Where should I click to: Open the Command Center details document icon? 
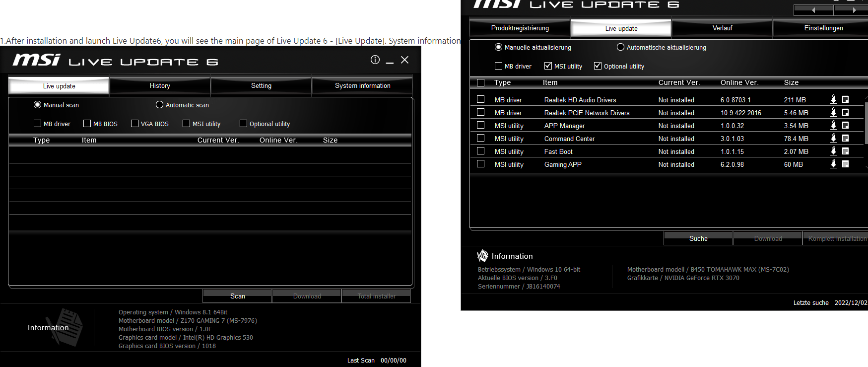click(x=845, y=138)
